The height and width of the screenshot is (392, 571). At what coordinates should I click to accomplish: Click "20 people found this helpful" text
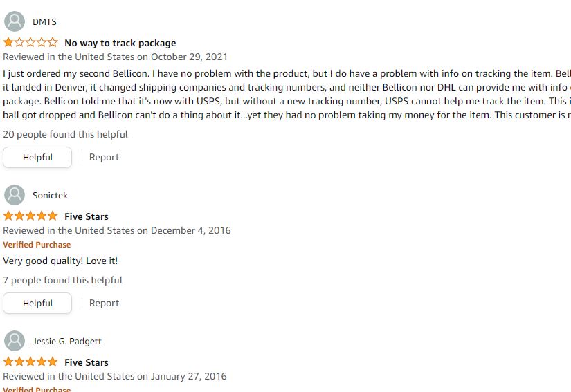[x=65, y=134]
